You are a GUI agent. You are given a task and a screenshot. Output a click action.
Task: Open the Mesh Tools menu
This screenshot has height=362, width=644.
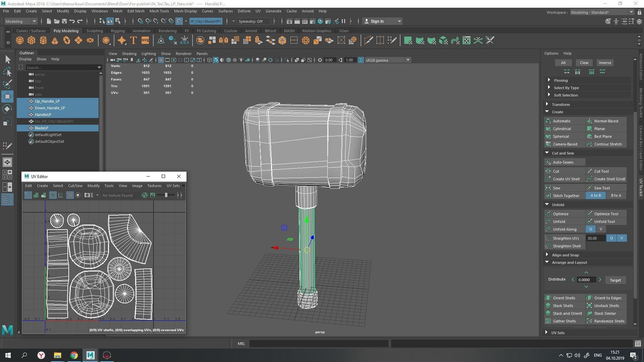click(x=159, y=11)
